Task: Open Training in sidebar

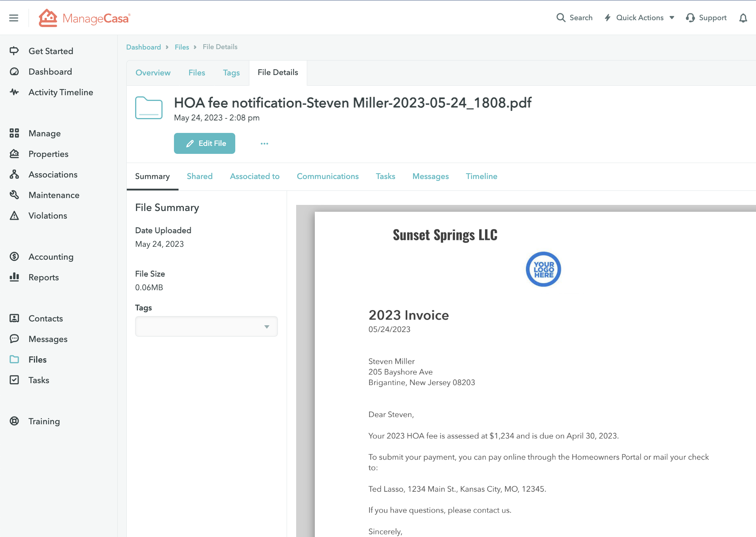Action: coord(44,421)
